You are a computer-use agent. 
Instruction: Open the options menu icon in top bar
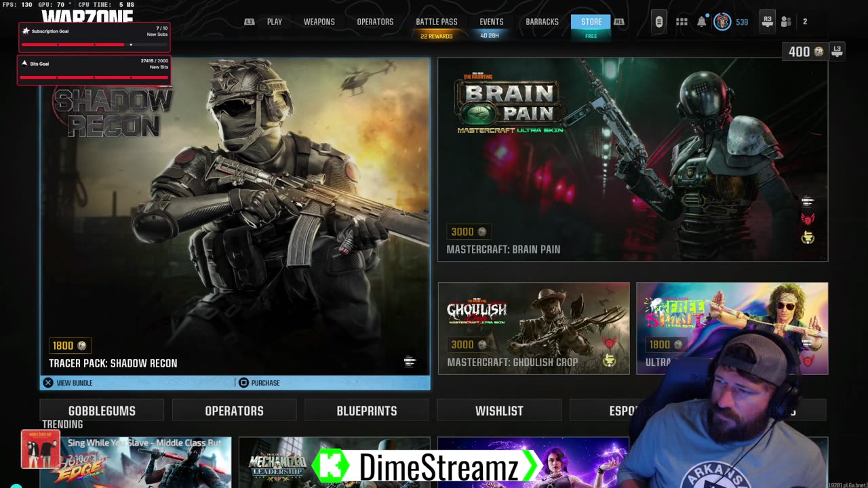(x=658, y=22)
